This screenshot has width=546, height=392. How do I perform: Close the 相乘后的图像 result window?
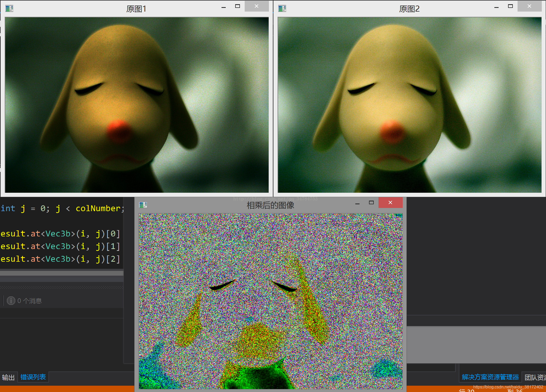(x=390, y=202)
